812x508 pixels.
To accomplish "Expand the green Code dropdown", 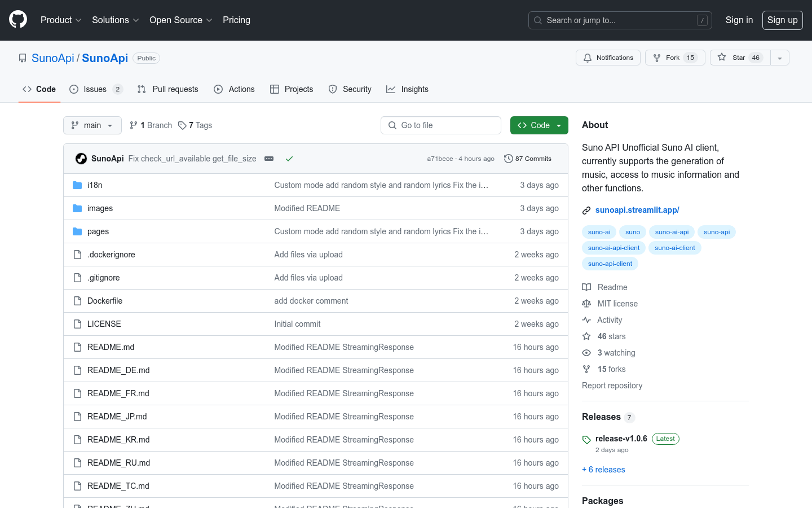I will click(x=539, y=125).
